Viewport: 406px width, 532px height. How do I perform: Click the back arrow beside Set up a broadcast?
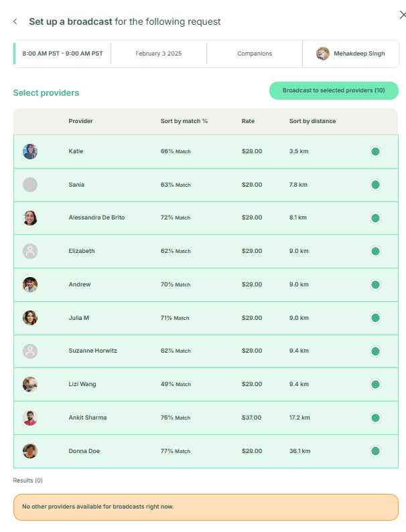[x=15, y=21]
